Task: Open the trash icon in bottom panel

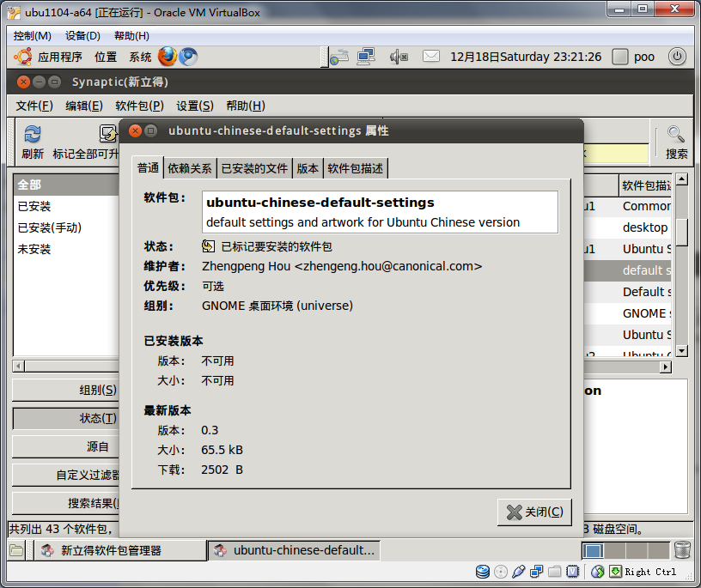Action: point(682,549)
